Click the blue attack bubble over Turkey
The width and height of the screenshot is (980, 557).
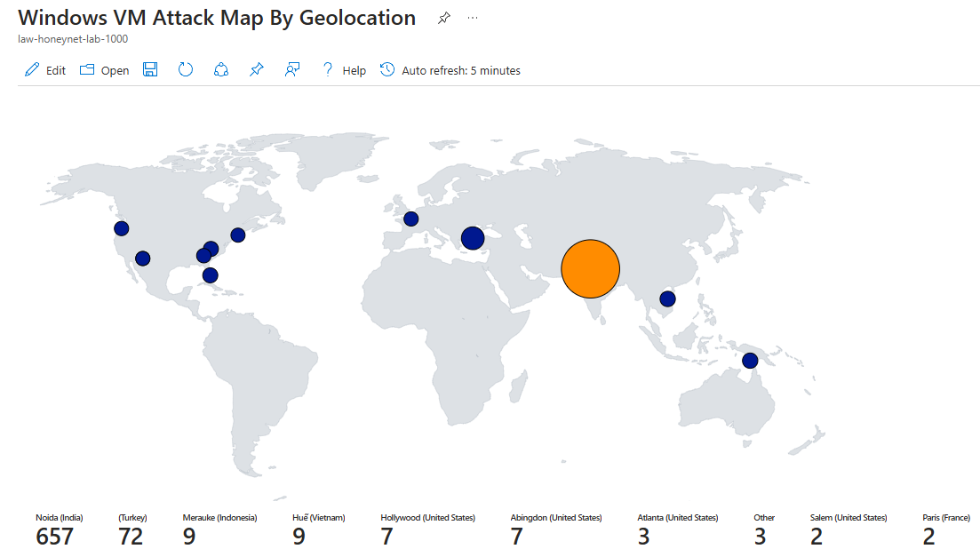(x=472, y=237)
